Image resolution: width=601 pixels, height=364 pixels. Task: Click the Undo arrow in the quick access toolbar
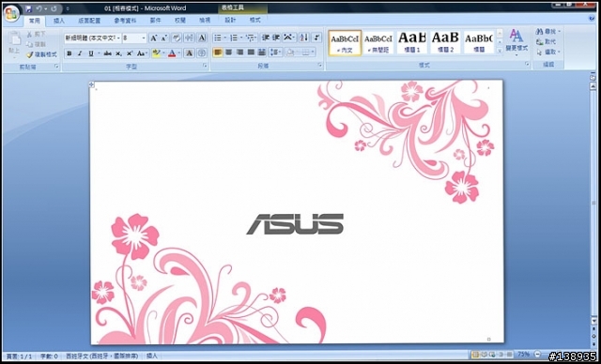(39, 8)
